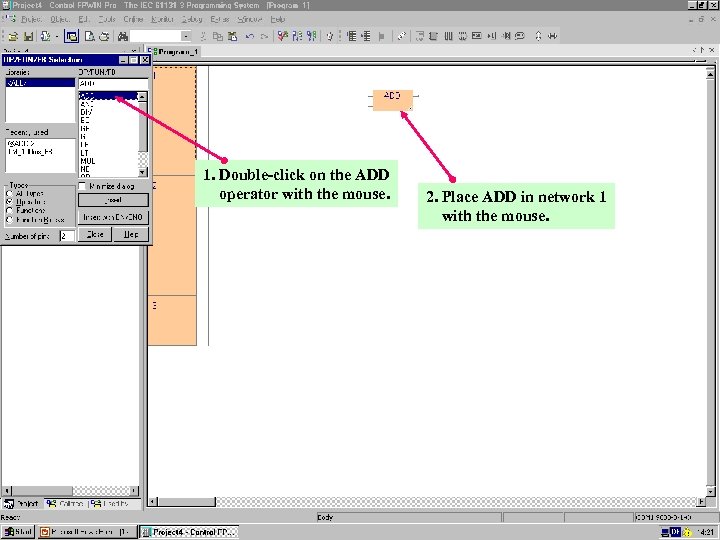Open the search combo box dropdown arrow
The height and width of the screenshot is (540, 720).
(x=186, y=36)
